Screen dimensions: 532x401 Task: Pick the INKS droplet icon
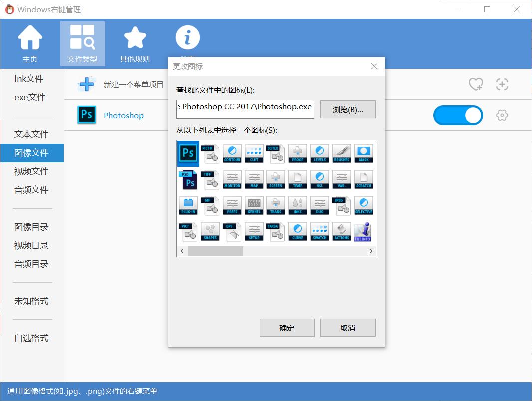(x=298, y=205)
